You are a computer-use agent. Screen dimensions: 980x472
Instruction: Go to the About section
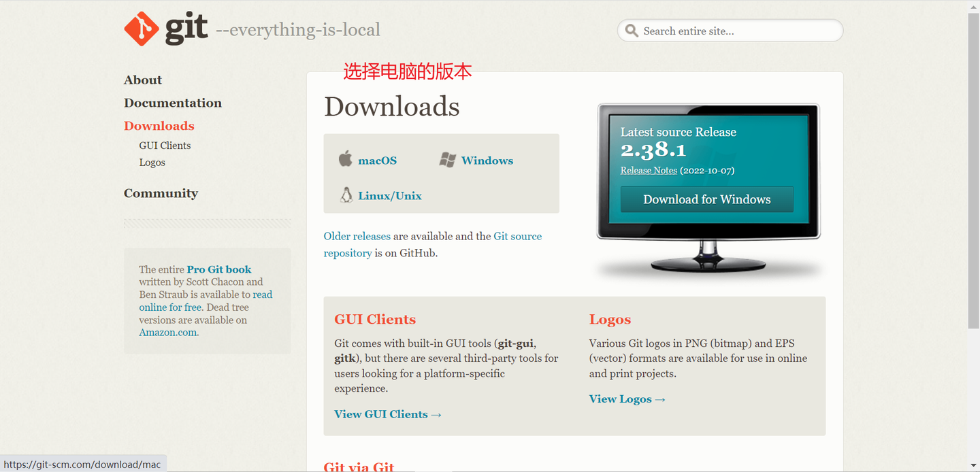click(x=143, y=80)
